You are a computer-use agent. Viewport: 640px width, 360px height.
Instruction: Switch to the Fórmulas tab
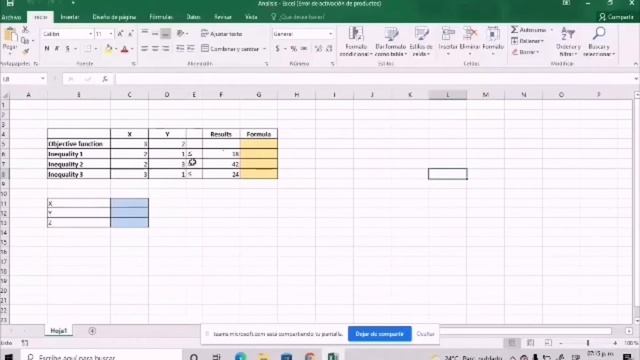pos(161,17)
